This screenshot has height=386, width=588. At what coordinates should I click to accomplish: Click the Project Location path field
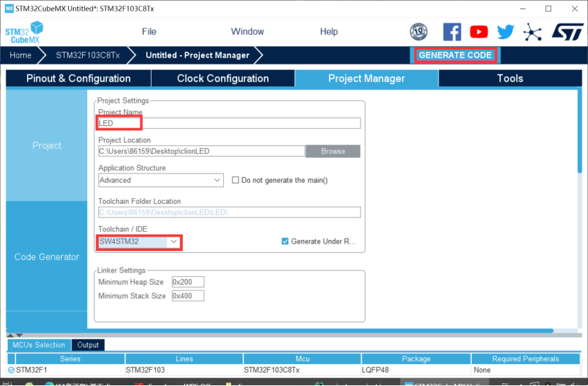click(x=201, y=151)
